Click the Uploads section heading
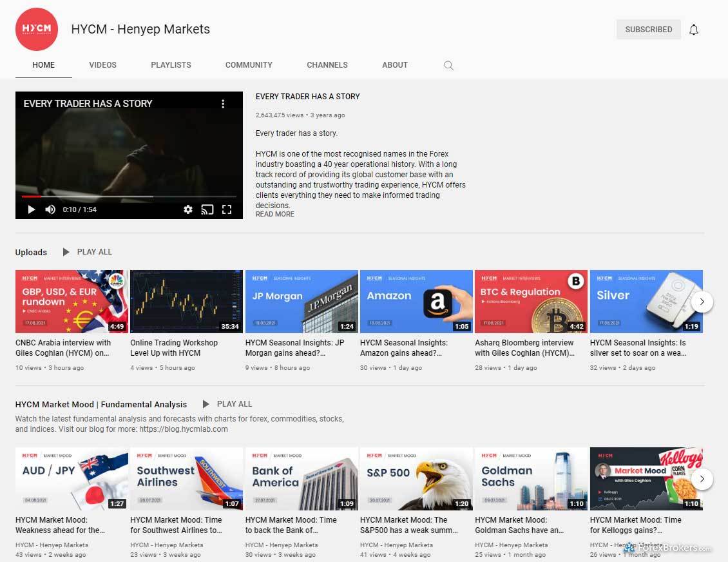This screenshot has width=728, height=562. coord(31,252)
